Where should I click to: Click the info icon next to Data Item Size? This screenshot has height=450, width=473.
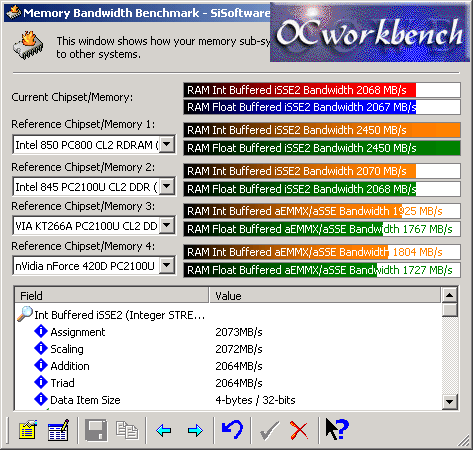click(x=41, y=399)
